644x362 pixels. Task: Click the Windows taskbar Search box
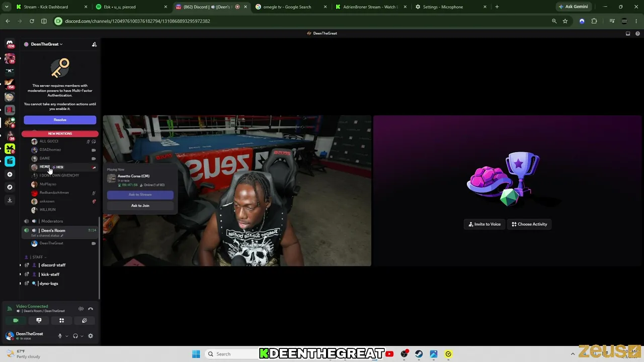(232, 354)
